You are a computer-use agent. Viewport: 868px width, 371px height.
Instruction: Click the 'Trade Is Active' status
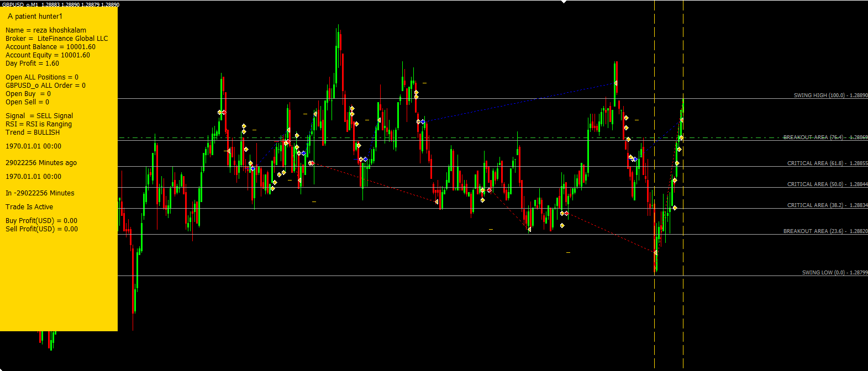[29, 207]
